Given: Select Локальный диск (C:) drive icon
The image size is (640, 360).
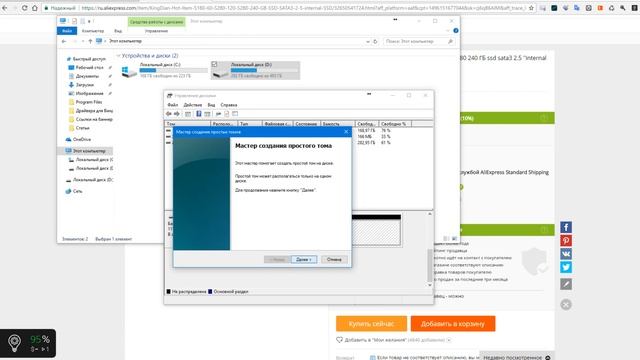Looking at the screenshot, I should point(129,71).
